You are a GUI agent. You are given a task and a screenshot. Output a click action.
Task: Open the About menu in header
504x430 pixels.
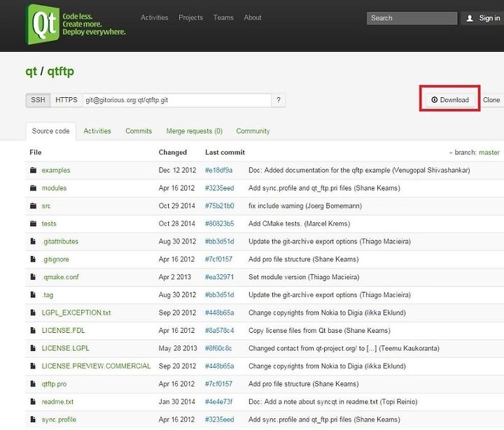point(253,17)
